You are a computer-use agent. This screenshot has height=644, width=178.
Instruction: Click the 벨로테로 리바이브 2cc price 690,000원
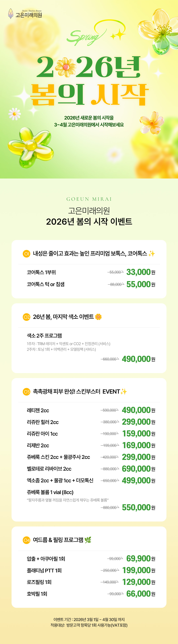coord(138,469)
